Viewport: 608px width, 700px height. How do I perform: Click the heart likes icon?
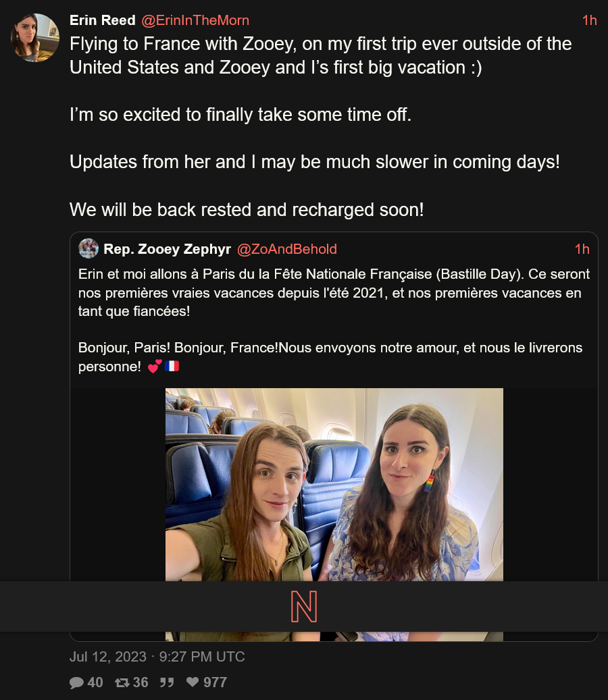click(193, 682)
